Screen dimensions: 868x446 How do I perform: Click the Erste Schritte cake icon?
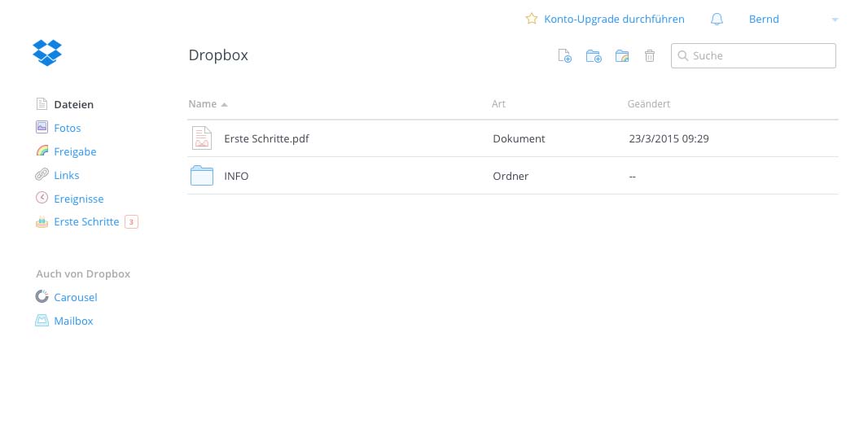point(42,222)
